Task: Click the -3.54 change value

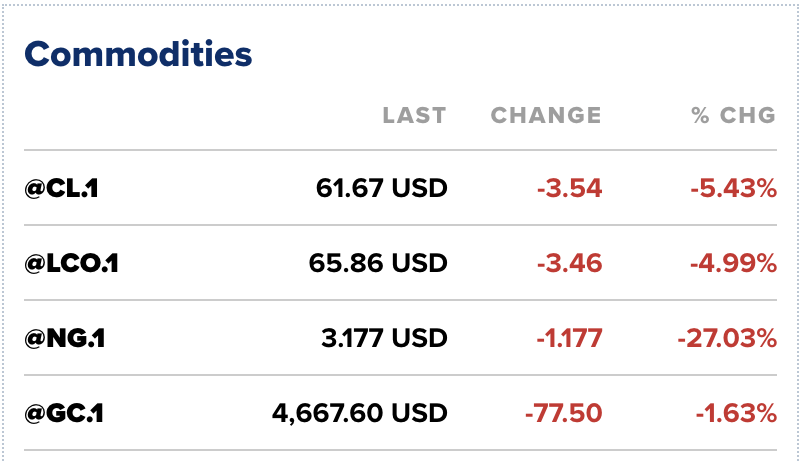Action: coord(568,188)
